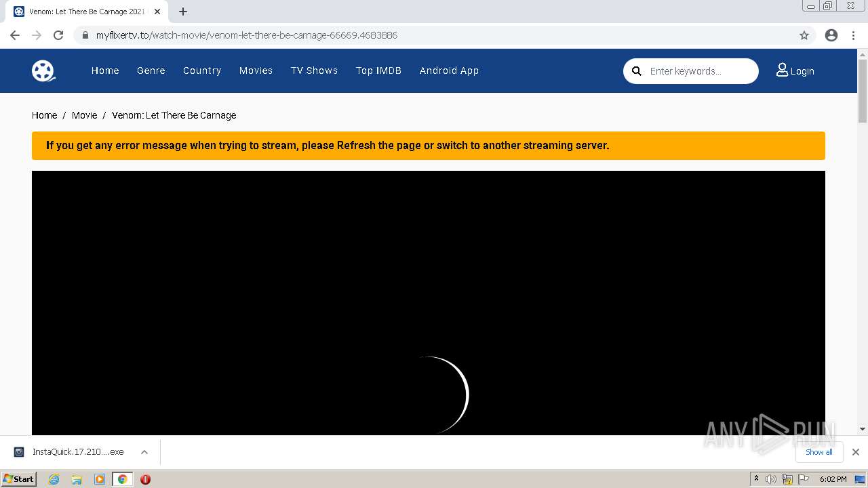Go to TV Shows section
868x488 pixels.
[314, 70]
